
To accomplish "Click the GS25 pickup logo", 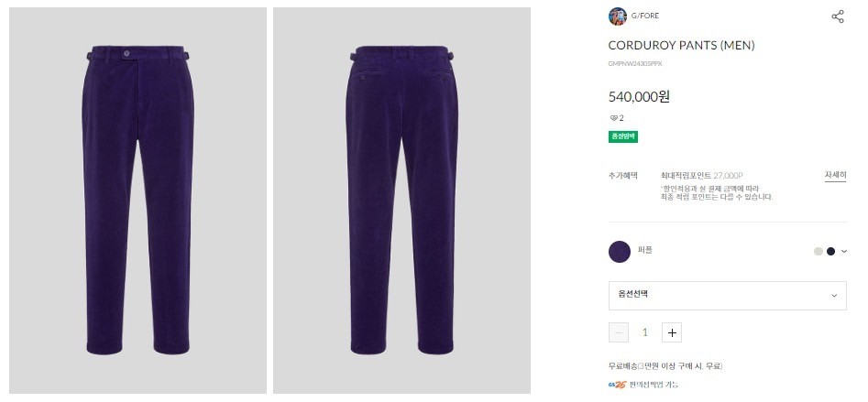I will point(617,385).
